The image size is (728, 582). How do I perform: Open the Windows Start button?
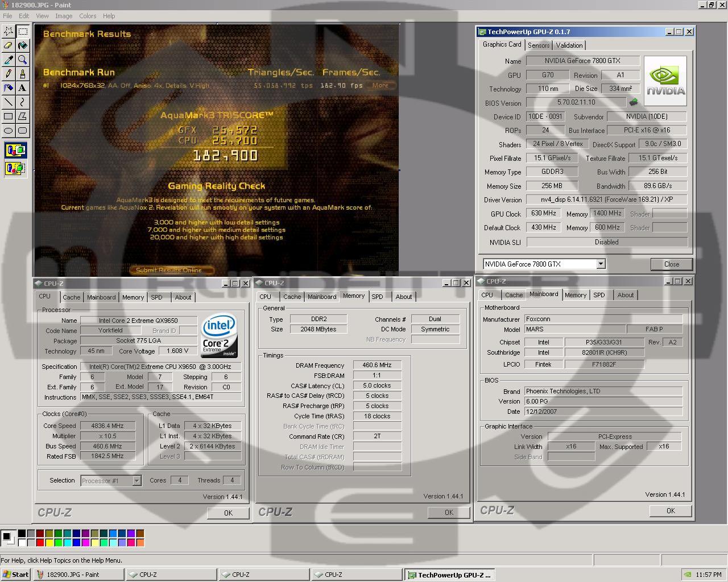coord(15,575)
